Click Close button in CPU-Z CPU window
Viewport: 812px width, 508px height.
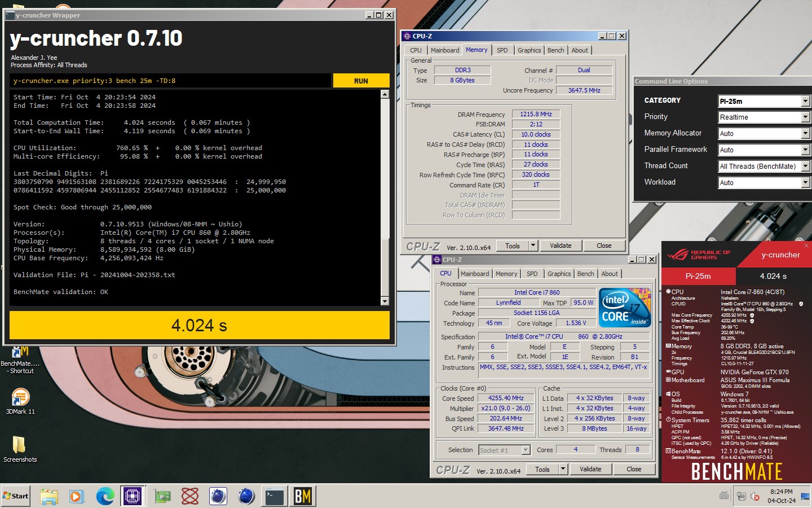coord(634,469)
